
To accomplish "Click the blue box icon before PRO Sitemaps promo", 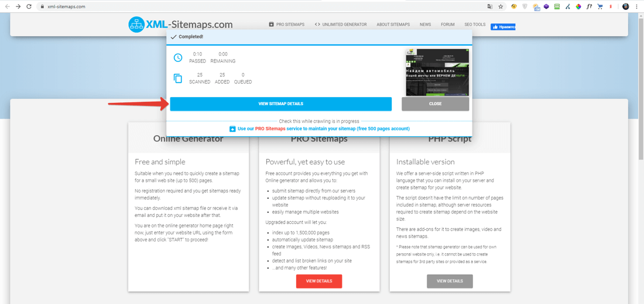I will tap(232, 129).
